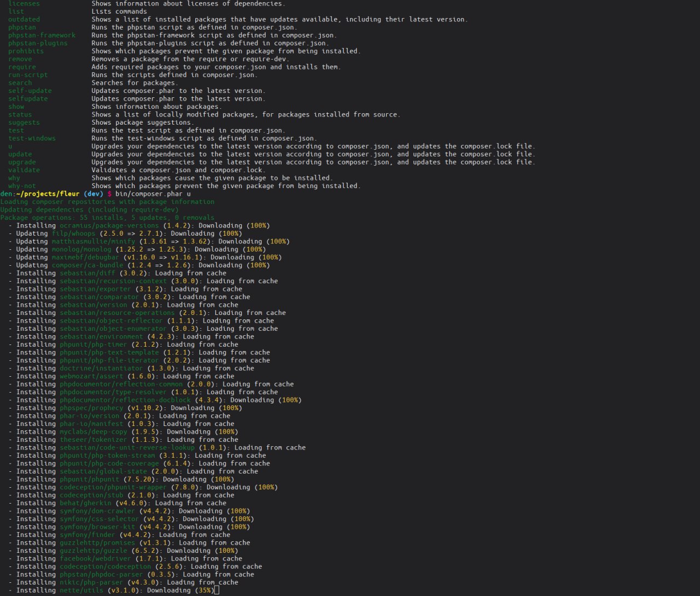Click package name 'myclabs/deep-copy'
Screen dimensions: 700x596
coord(94,432)
